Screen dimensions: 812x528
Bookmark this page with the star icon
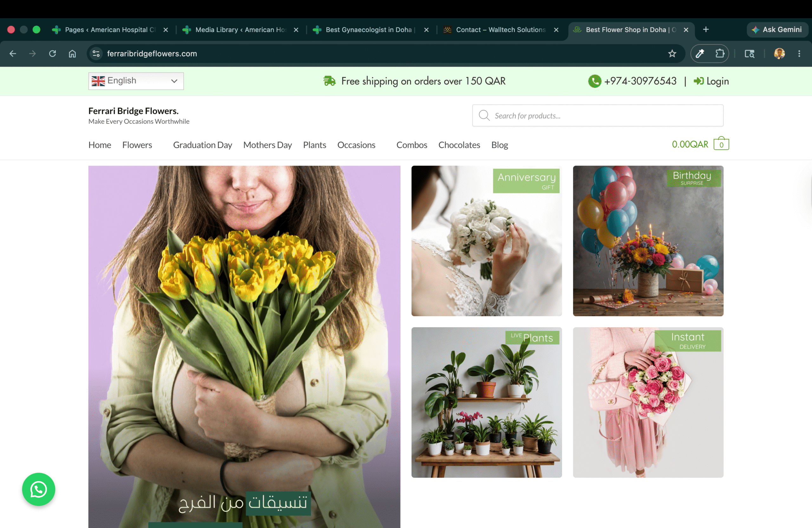point(672,54)
